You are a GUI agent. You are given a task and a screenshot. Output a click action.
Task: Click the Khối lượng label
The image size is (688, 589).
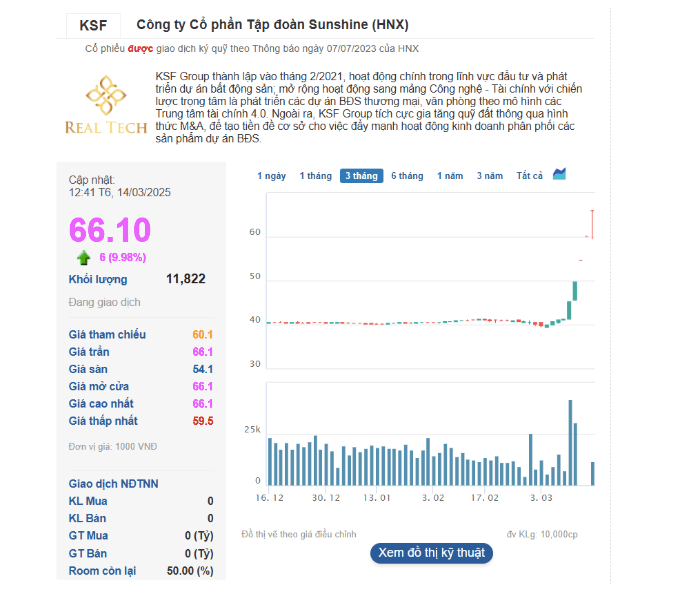(98, 280)
